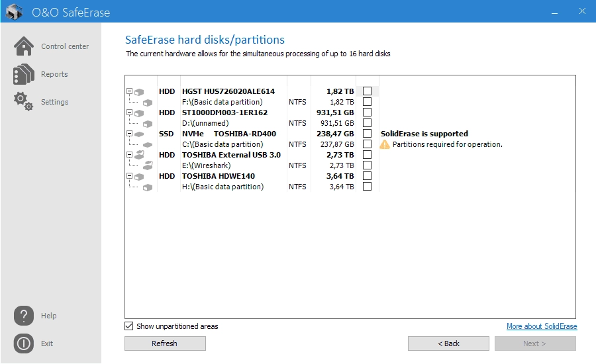Select the C:\ partition drive icon

148,145
